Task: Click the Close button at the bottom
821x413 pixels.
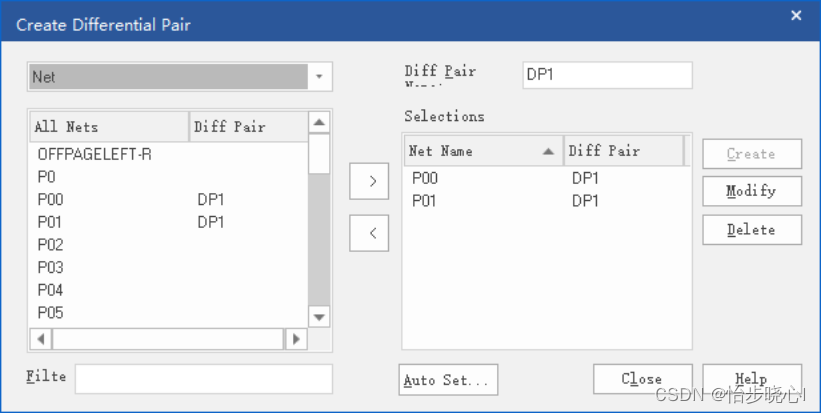Action: pos(642,380)
